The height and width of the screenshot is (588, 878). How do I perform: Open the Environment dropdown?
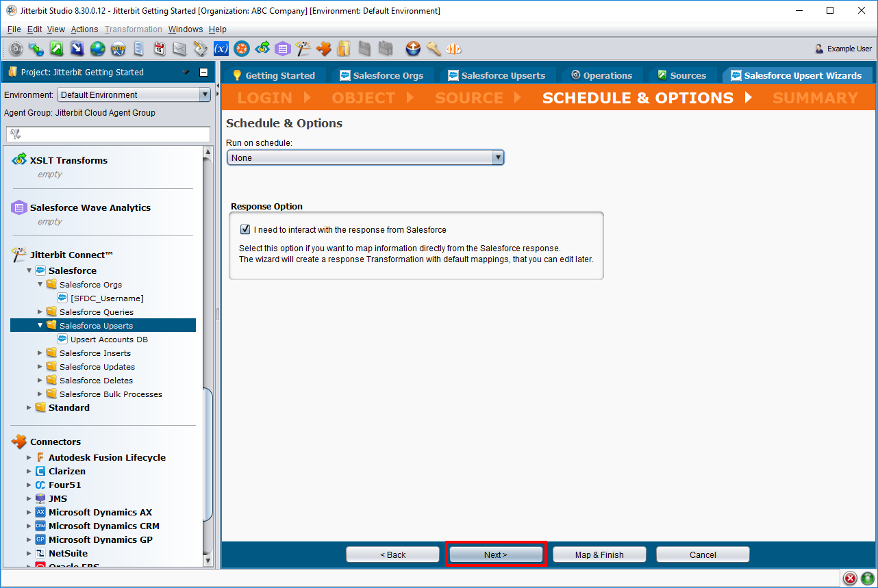coord(134,95)
